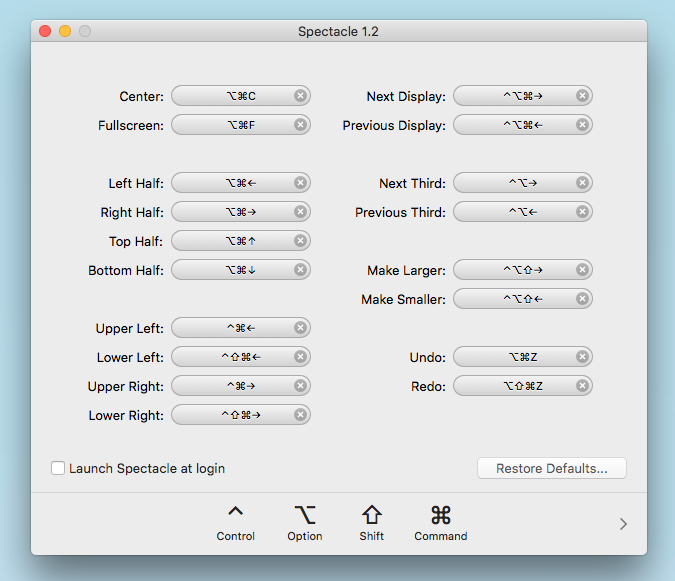Clear the Lower Left shortcut with its x icon

pyautogui.click(x=300, y=357)
